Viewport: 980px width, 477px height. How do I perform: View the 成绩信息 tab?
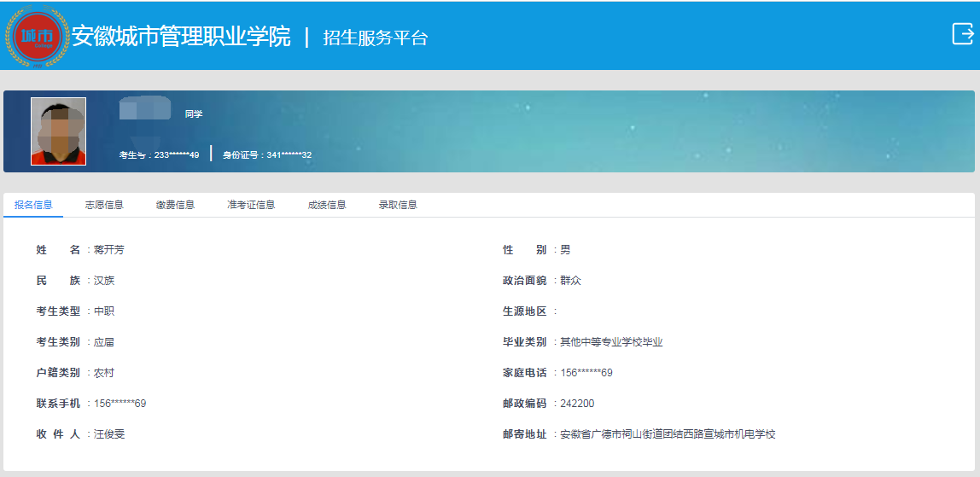327,205
